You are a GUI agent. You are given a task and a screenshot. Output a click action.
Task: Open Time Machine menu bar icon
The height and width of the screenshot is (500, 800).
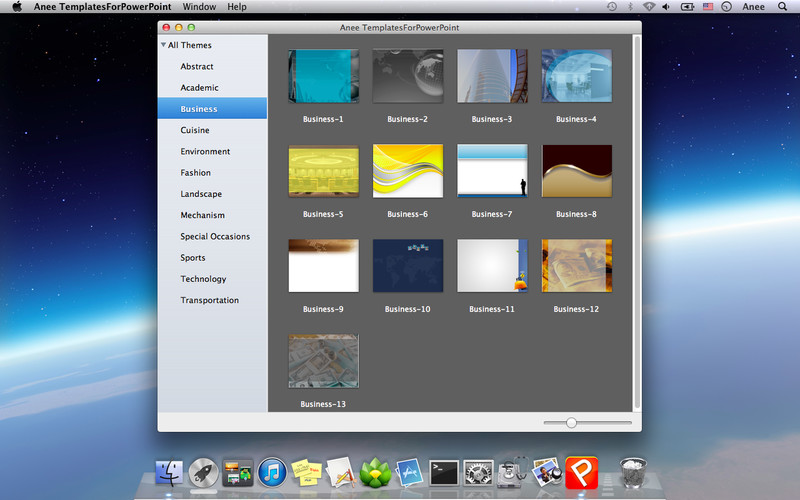[612, 7]
